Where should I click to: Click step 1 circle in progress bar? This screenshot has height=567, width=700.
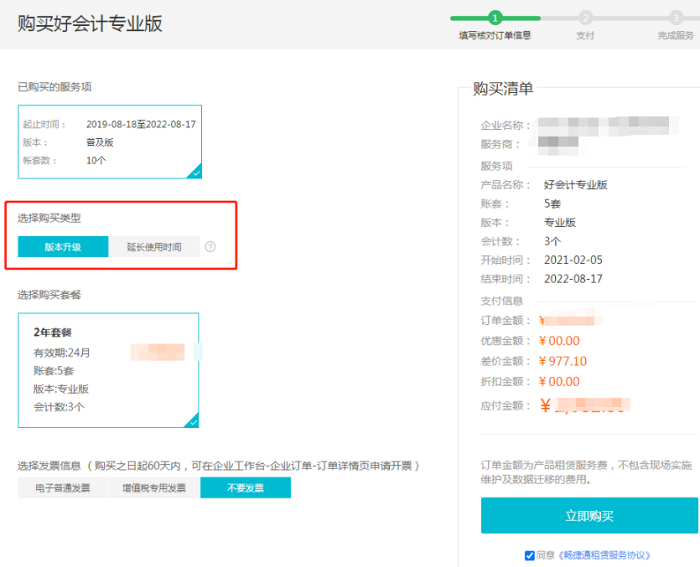[495, 18]
